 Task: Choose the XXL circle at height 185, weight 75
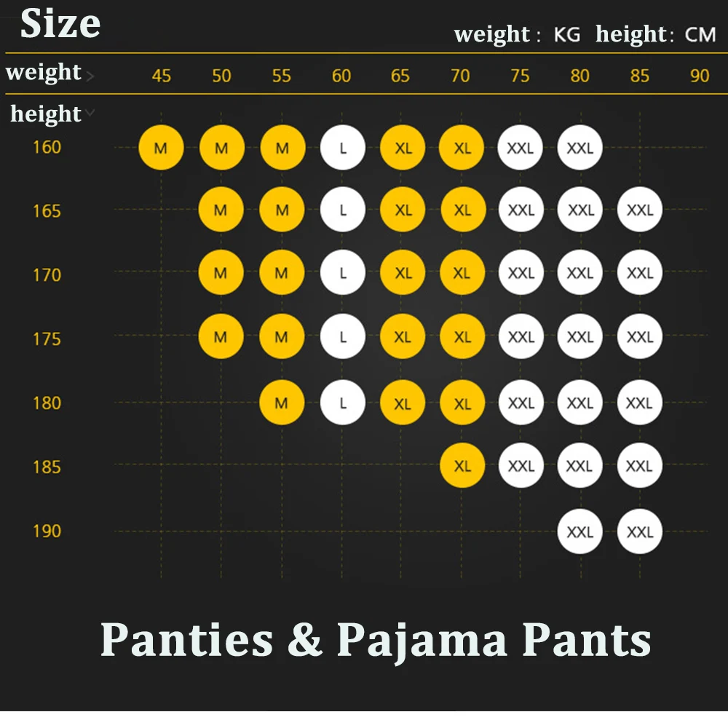[521, 467]
